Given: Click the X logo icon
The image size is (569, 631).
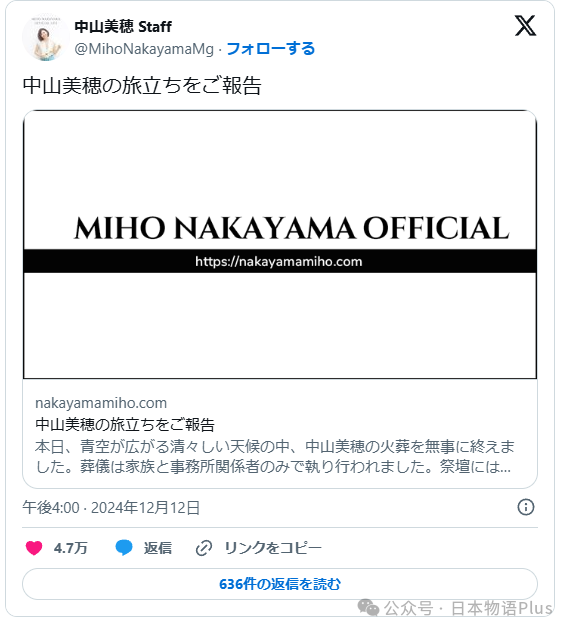Looking at the screenshot, I should coord(525,26).
